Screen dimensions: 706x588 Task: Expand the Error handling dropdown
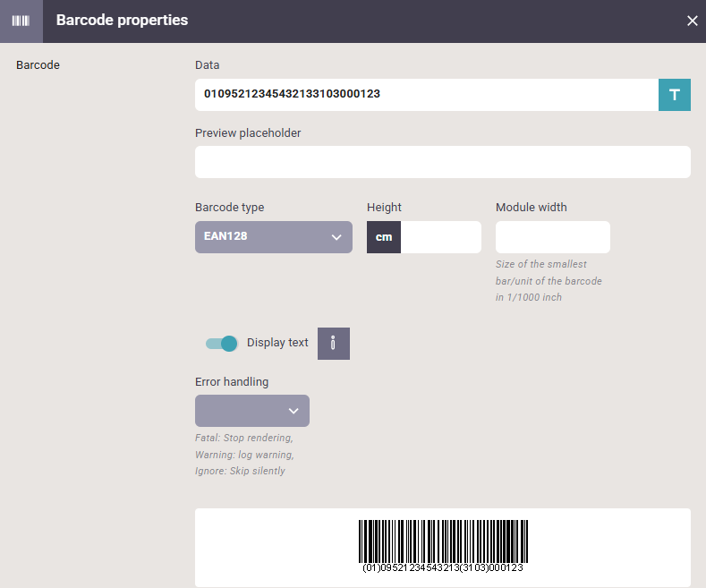pos(251,411)
